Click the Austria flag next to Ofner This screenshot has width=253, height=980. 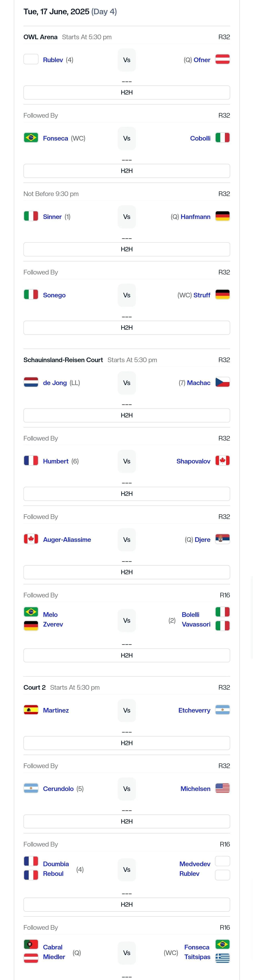click(223, 59)
